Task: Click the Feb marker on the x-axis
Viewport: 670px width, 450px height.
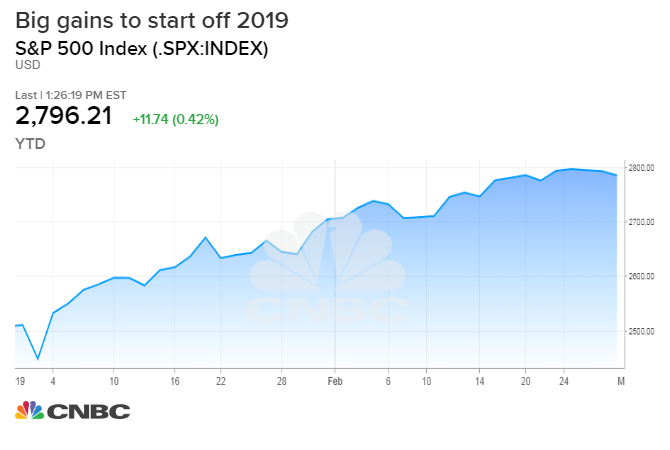Action: coord(336,380)
